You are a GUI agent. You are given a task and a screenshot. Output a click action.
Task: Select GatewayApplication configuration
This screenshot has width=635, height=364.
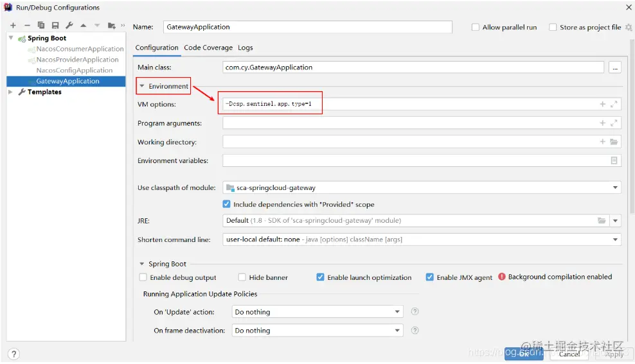pyautogui.click(x=66, y=82)
